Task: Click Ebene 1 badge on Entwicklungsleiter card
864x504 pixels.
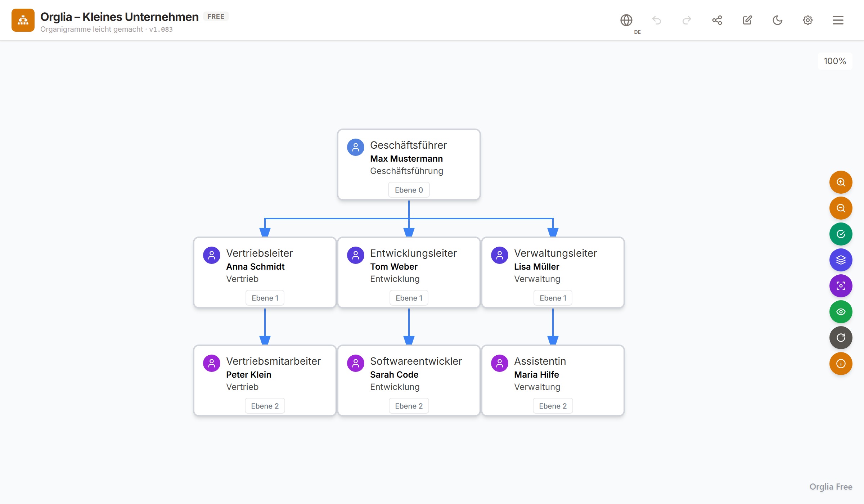Action: [409, 298]
